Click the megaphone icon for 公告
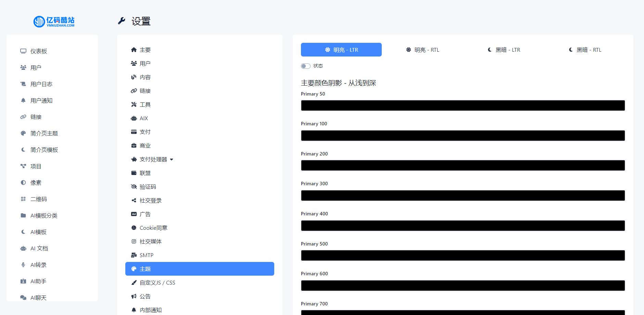 tap(134, 296)
